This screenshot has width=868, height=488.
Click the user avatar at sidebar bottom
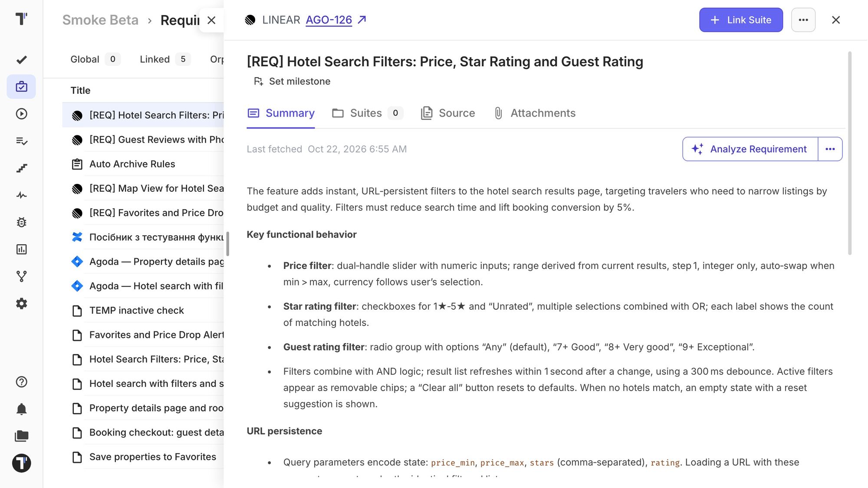click(21, 463)
